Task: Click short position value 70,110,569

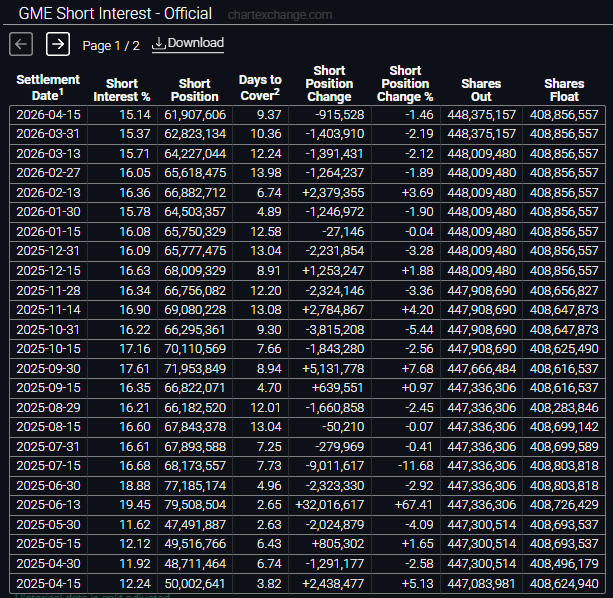Action: [195, 349]
